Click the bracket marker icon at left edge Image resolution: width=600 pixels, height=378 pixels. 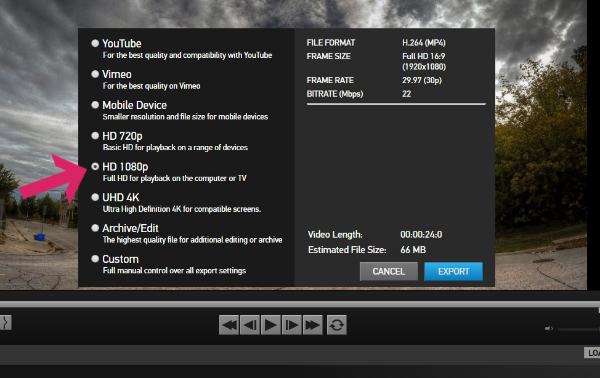coord(5,323)
